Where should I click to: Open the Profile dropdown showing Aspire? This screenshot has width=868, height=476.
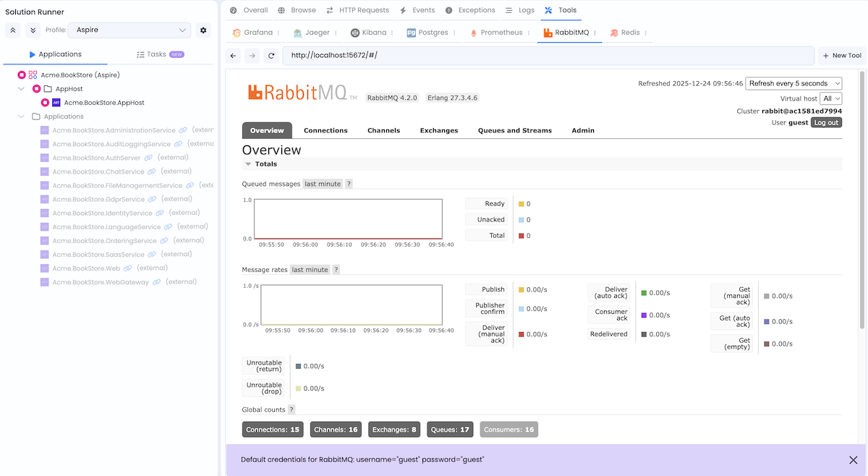(x=129, y=30)
